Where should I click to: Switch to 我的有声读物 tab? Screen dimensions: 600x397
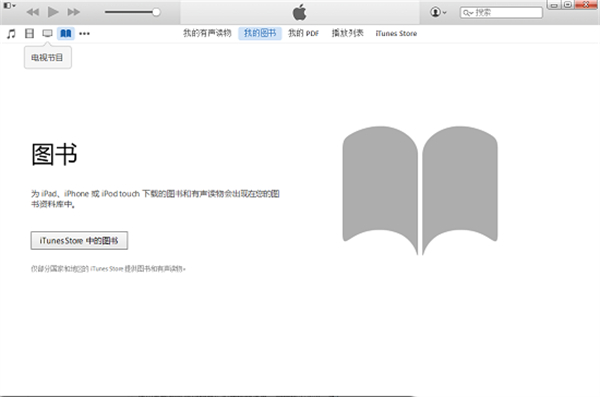pos(207,33)
